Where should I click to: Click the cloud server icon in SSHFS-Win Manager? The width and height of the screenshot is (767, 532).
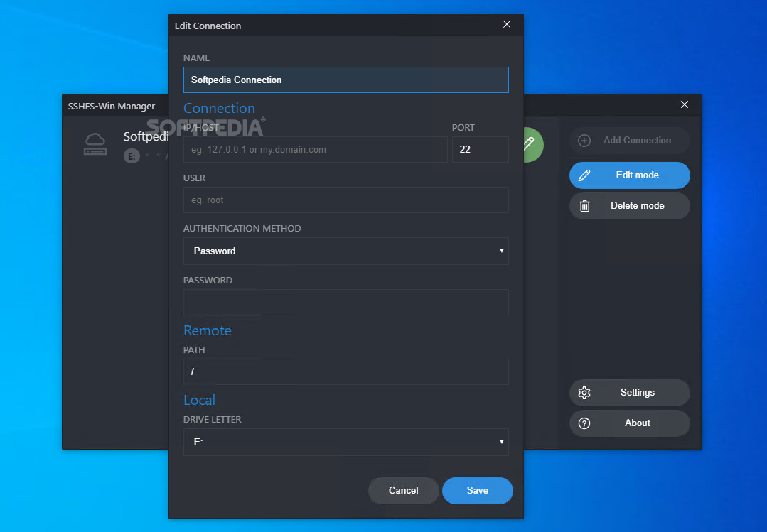click(95, 144)
